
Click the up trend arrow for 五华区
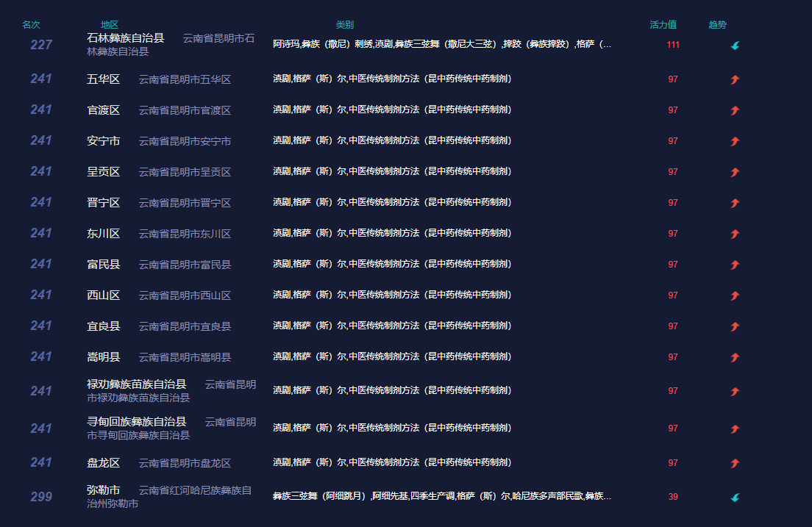[735, 79]
